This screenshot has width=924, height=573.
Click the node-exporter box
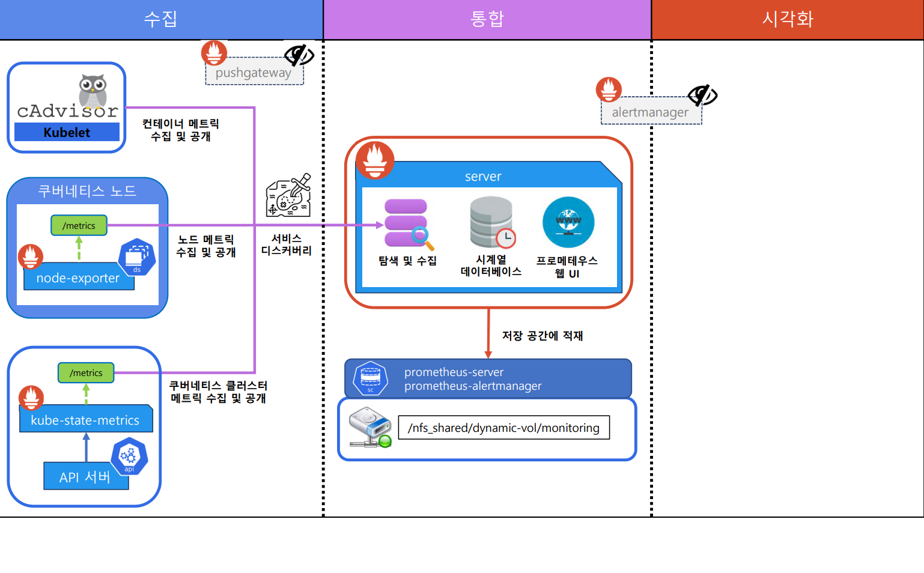pyautogui.click(x=79, y=277)
